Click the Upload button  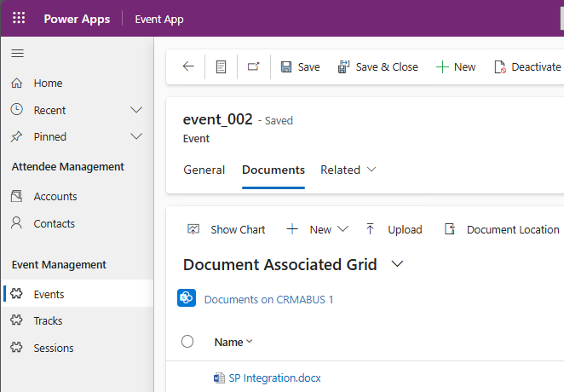394,229
